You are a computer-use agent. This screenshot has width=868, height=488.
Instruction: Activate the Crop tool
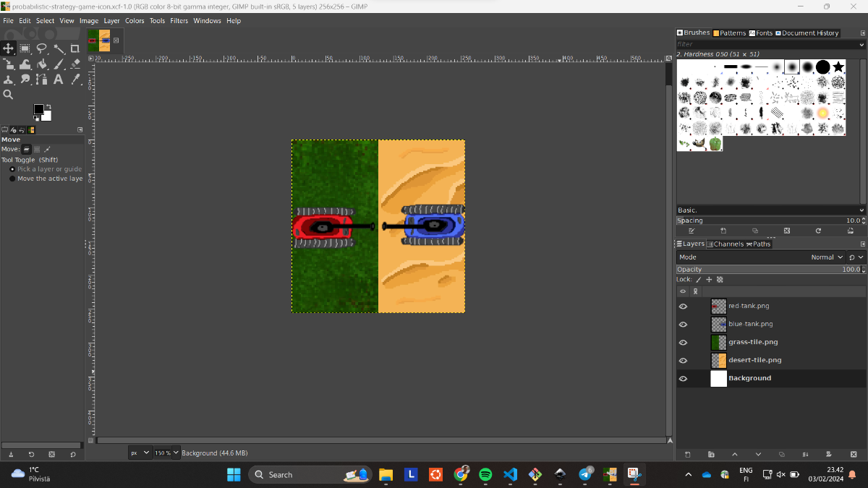coord(75,48)
